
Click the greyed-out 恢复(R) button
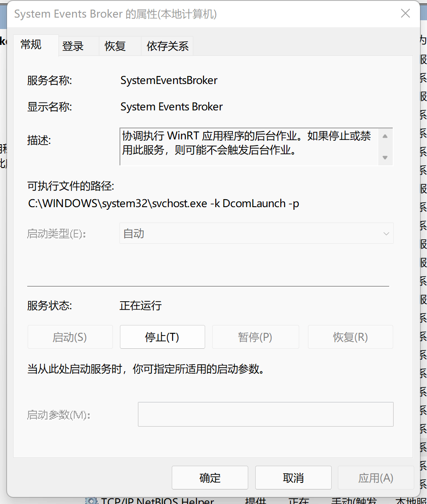(350, 337)
